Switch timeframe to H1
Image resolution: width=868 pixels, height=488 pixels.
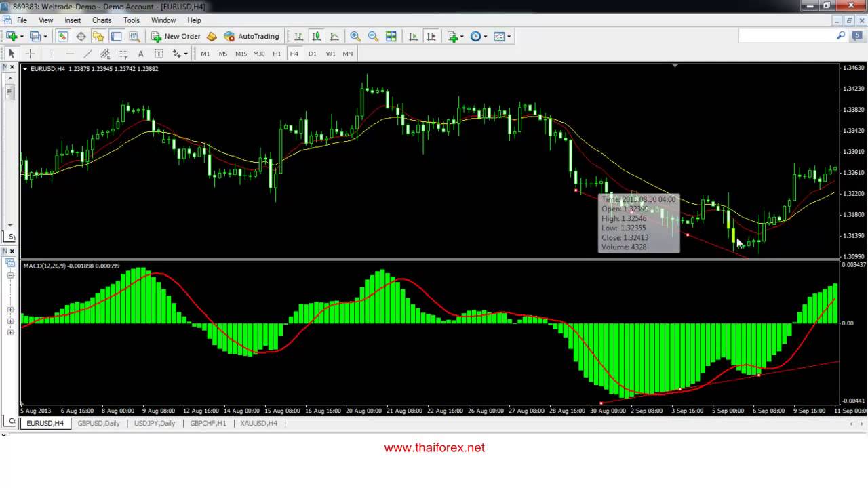(x=277, y=54)
